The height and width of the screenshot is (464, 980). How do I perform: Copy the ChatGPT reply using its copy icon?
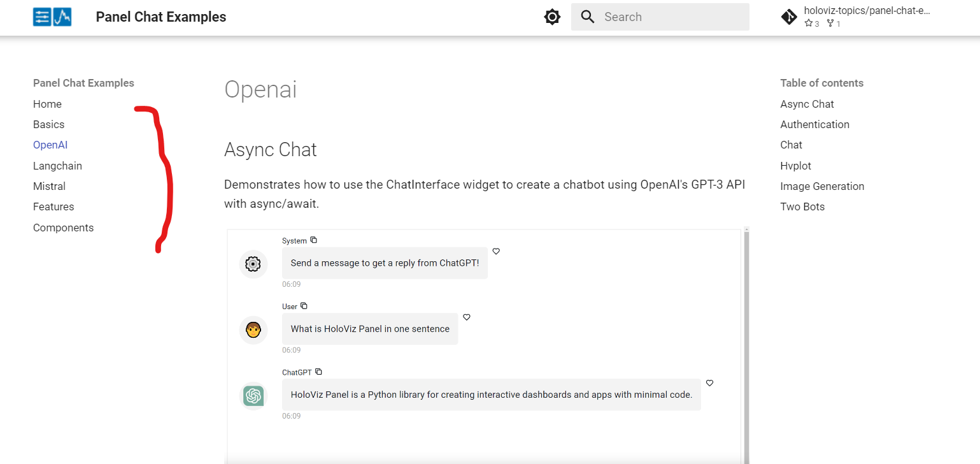[318, 371]
